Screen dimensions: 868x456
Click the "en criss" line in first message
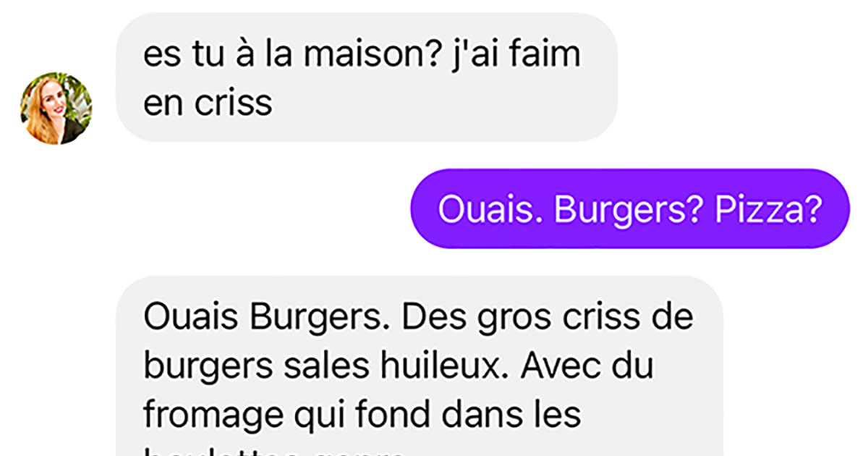tap(208, 103)
